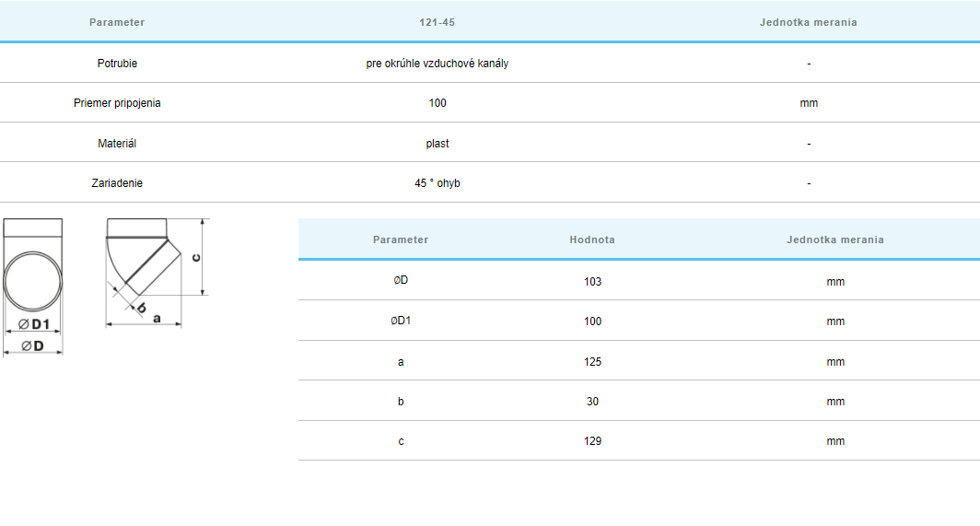Select the Potrubie row label
980x526 pixels.
(117, 64)
